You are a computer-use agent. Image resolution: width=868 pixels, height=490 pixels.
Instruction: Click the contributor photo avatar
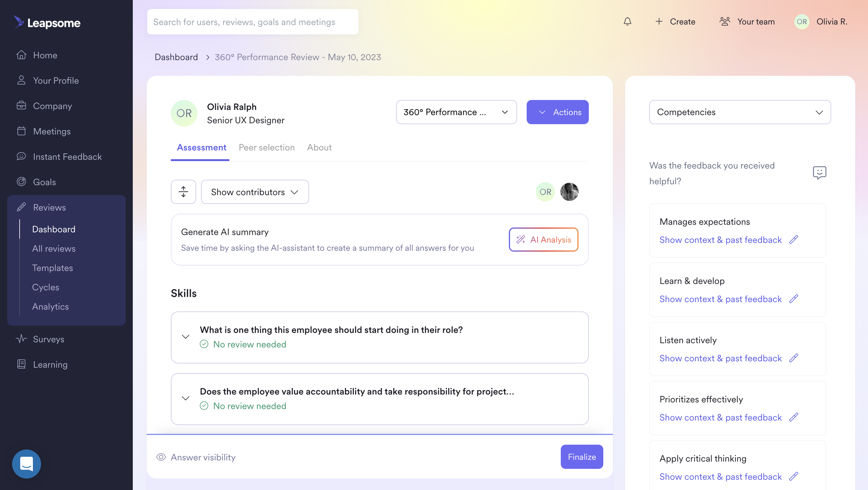pos(570,192)
